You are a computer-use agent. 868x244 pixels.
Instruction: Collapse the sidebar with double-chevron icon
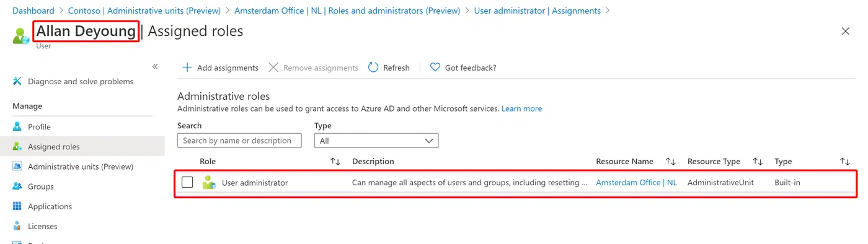click(x=155, y=66)
